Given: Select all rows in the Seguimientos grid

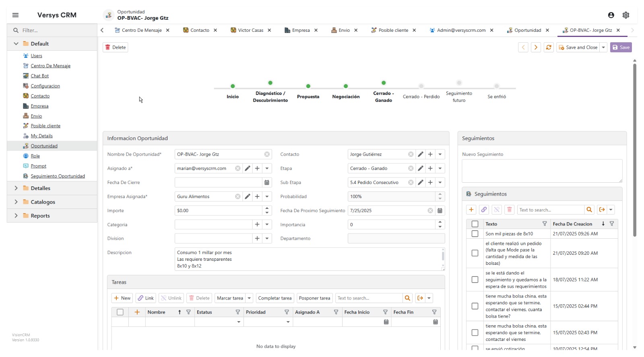Looking at the screenshot, I should click(475, 224).
